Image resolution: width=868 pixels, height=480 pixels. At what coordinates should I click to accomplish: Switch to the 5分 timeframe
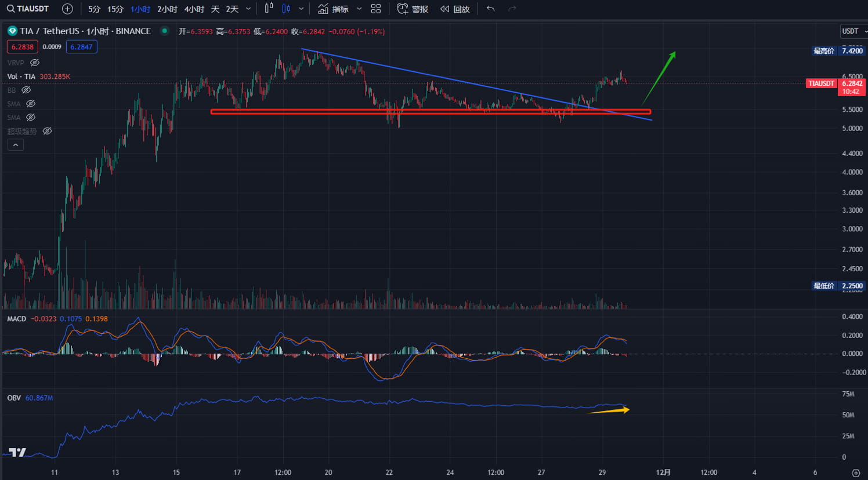pos(94,9)
